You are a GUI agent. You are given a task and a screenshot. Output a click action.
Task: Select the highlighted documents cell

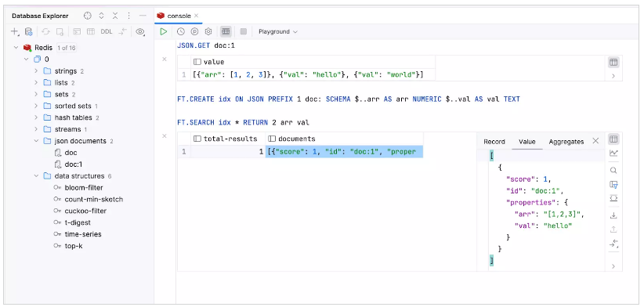[344, 152]
